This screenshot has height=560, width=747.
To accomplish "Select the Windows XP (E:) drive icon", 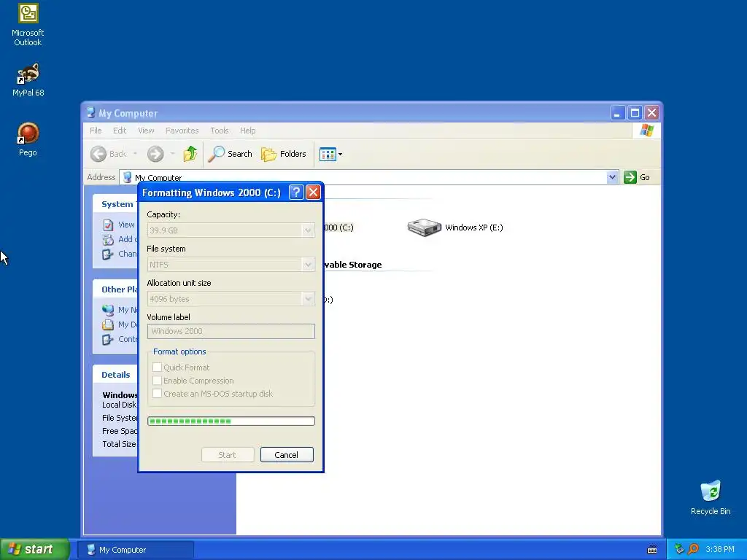I will click(x=424, y=227).
